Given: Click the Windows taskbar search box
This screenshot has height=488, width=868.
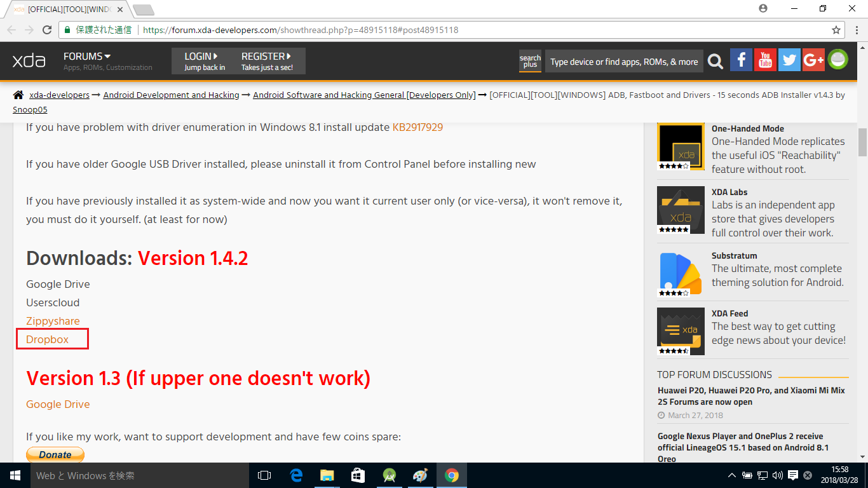Looking at the screenshot, I should pos(140,475).
